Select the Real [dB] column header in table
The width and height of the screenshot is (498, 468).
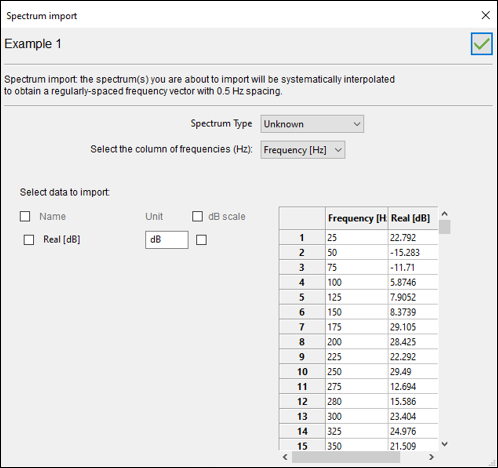[x=413, y=218]
